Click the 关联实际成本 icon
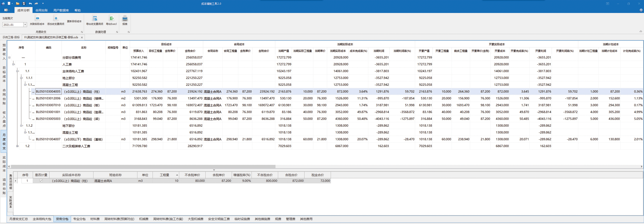 point(37,18)
